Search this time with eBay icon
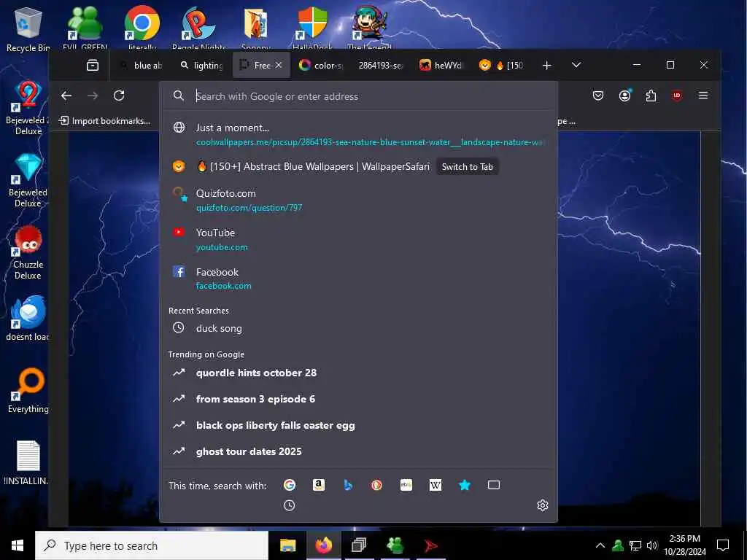 [x=406, y=485]
